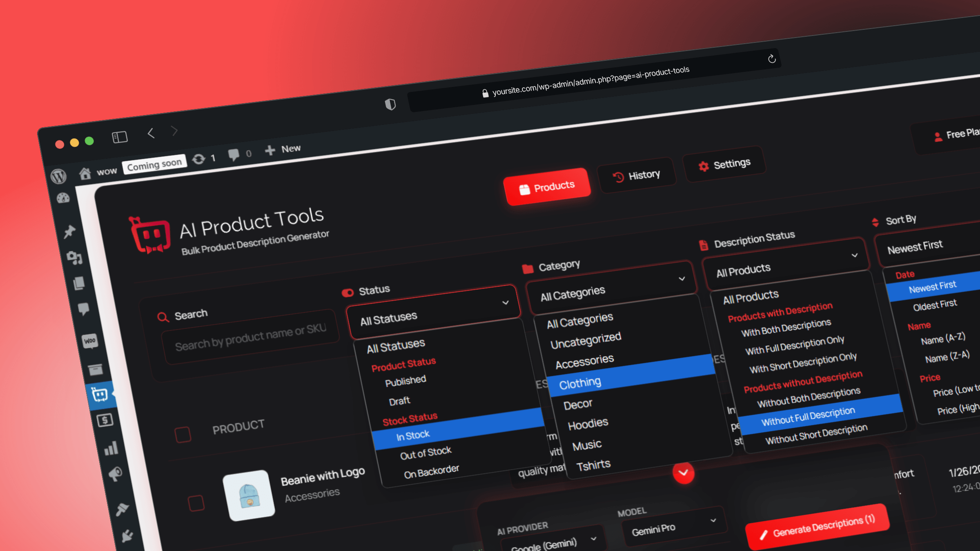980x551 pixels.
Task: Open the Gemini Pro model dropdown
Action: 675,527
